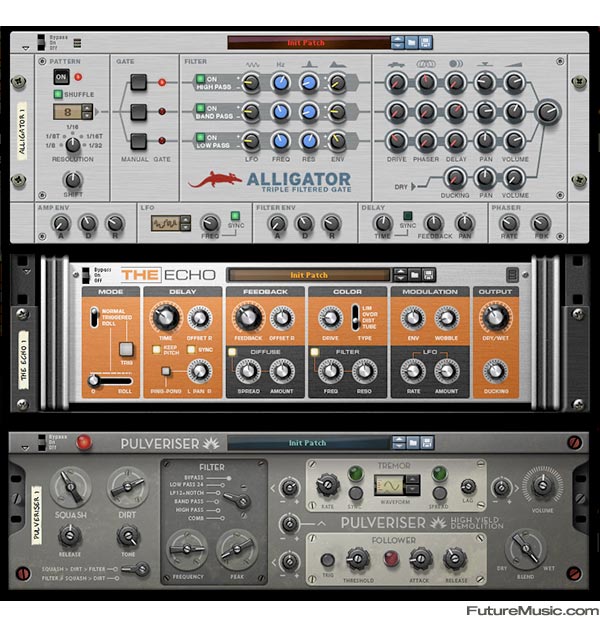
Task: Click the Pulveriser red power lamp
Action: (x=84, y=443)
